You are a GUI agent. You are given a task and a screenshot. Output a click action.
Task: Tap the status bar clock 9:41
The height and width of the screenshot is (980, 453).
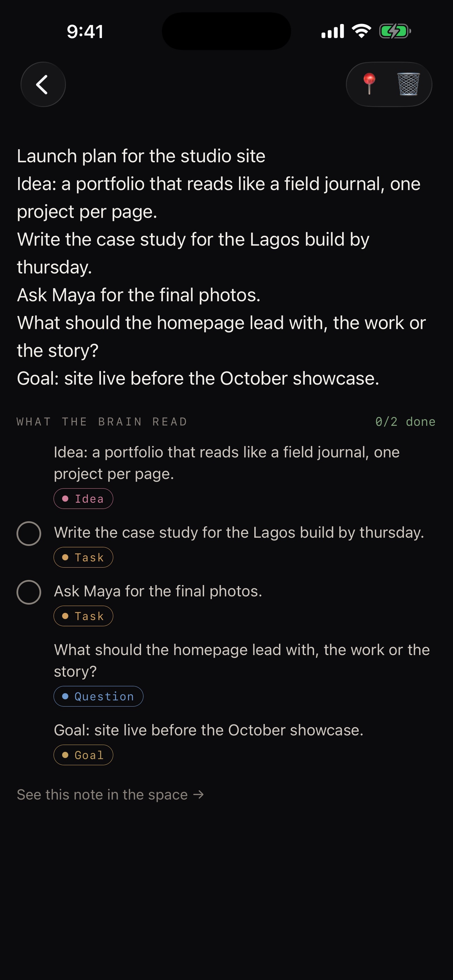click(x=85, y=31)
